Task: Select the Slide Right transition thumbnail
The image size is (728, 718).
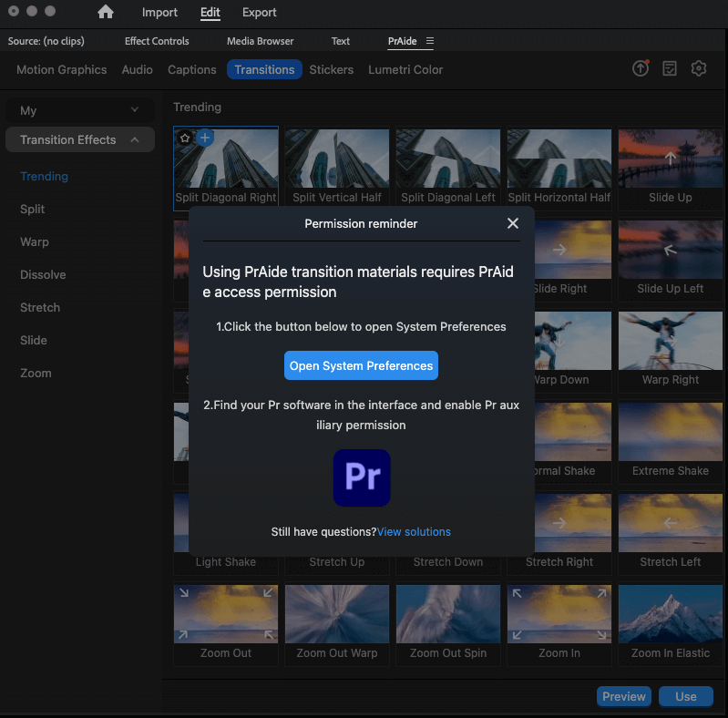Action: (x=573, y=250)
